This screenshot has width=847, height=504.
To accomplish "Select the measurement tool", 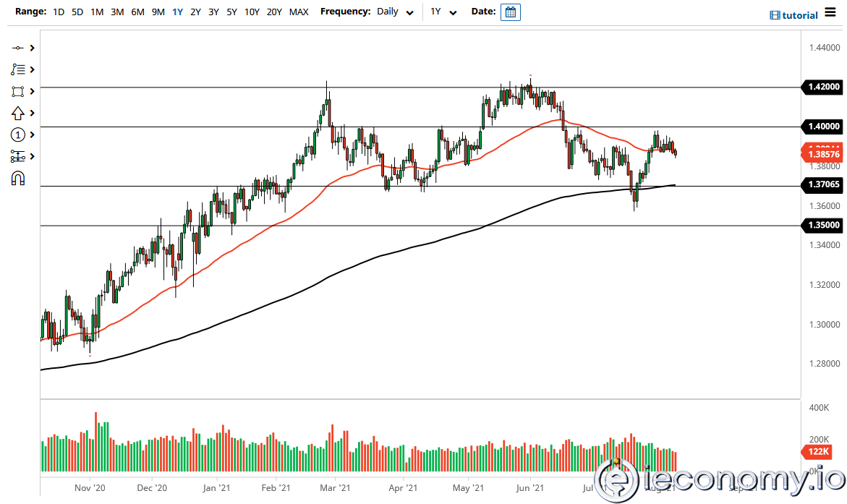I will (x=17, y=156).
